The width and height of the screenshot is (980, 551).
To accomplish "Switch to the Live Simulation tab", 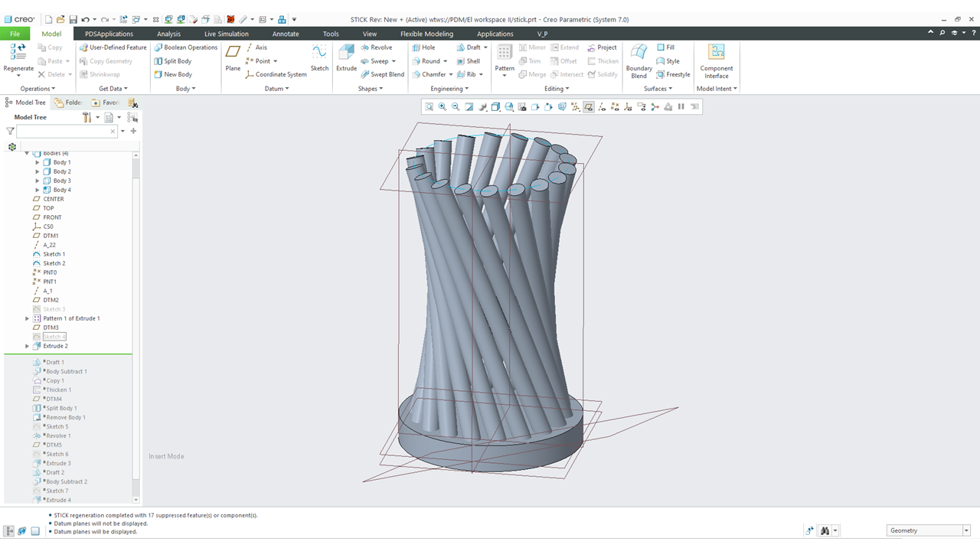I will 226,34.
